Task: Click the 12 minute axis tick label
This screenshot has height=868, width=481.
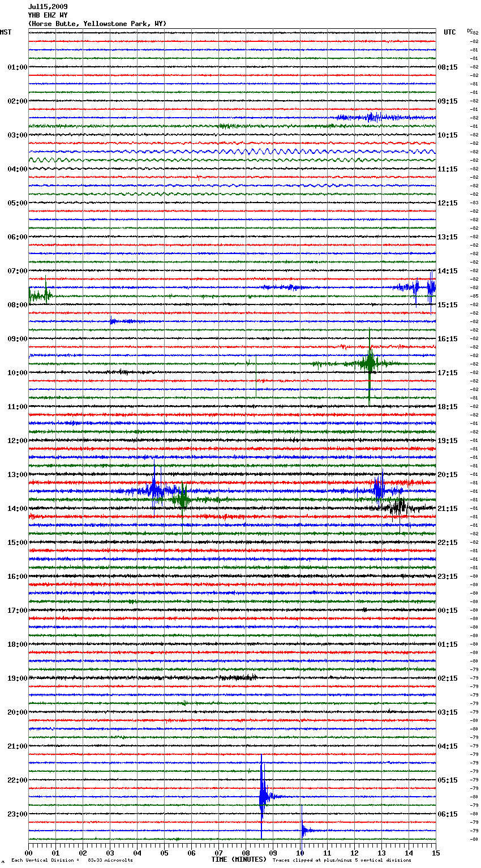Action: (x=354, y=853)
